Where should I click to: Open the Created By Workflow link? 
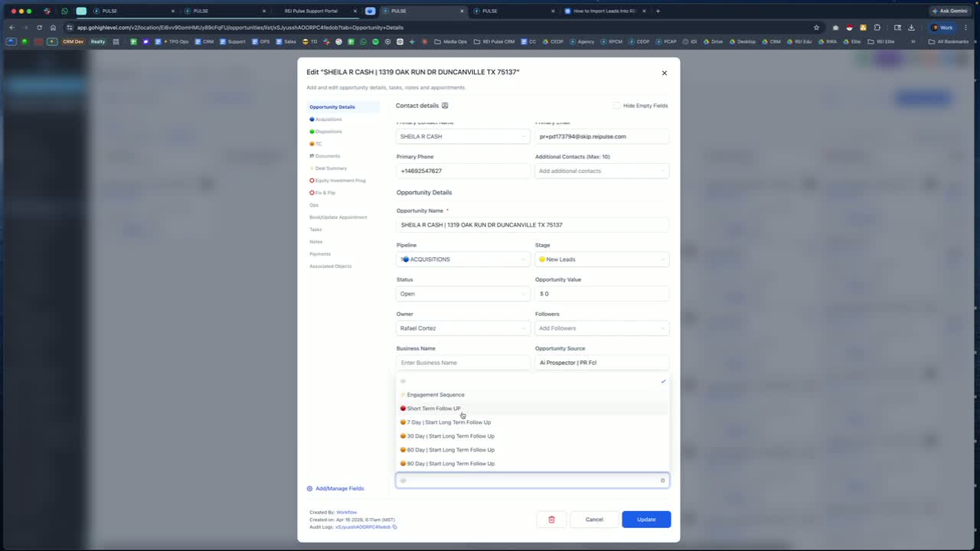[x=347, y=512]
